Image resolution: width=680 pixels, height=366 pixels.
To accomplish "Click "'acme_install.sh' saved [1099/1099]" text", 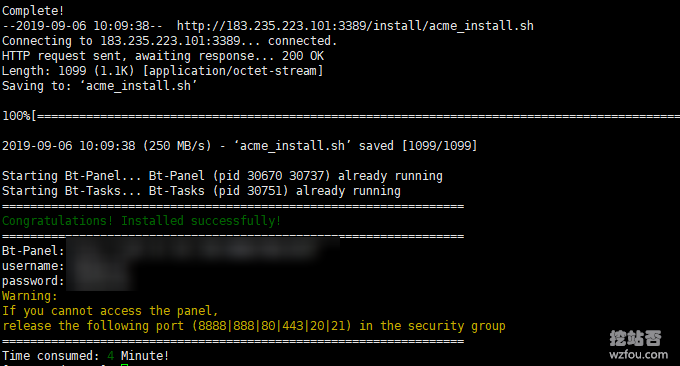I will 356,146.
